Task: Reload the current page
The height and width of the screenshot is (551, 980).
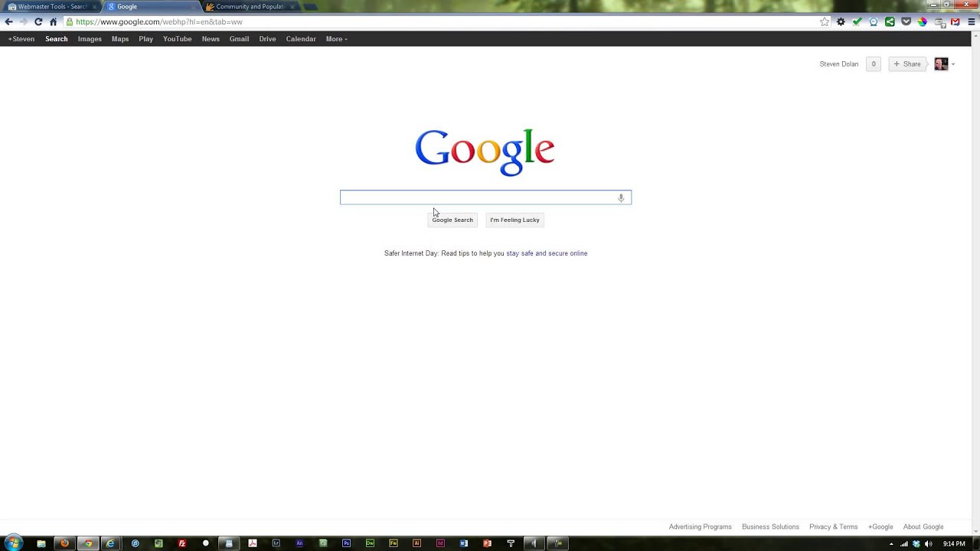Action: point(38,22)
